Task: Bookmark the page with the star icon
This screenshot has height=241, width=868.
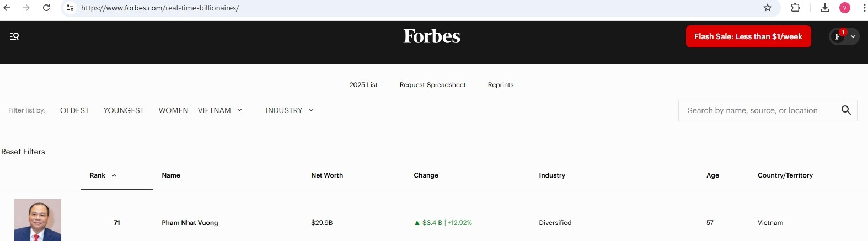Action: (x=767, y=8)
